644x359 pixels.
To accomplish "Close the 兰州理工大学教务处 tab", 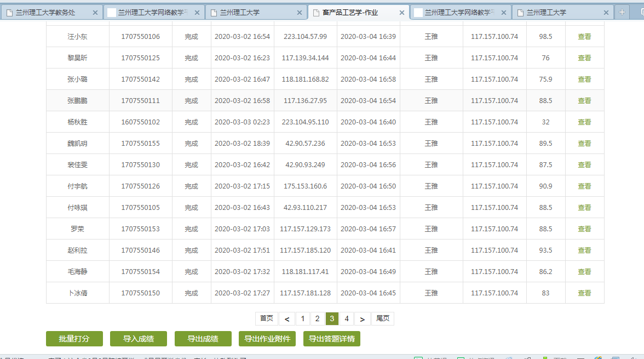I will [95, 13].
